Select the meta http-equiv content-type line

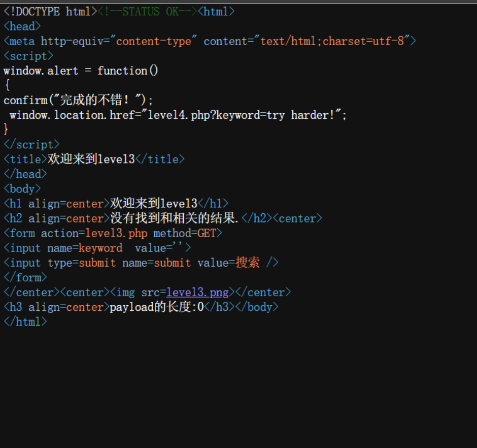coord(210,41)
